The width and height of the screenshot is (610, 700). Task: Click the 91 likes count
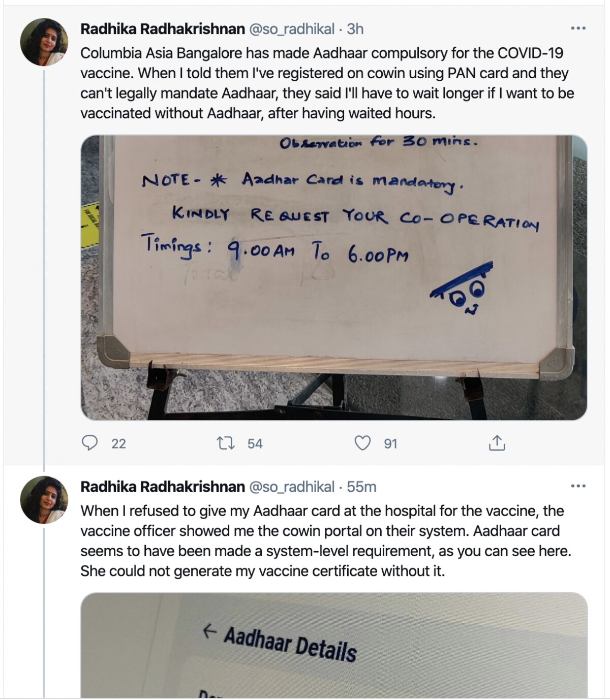390,444
